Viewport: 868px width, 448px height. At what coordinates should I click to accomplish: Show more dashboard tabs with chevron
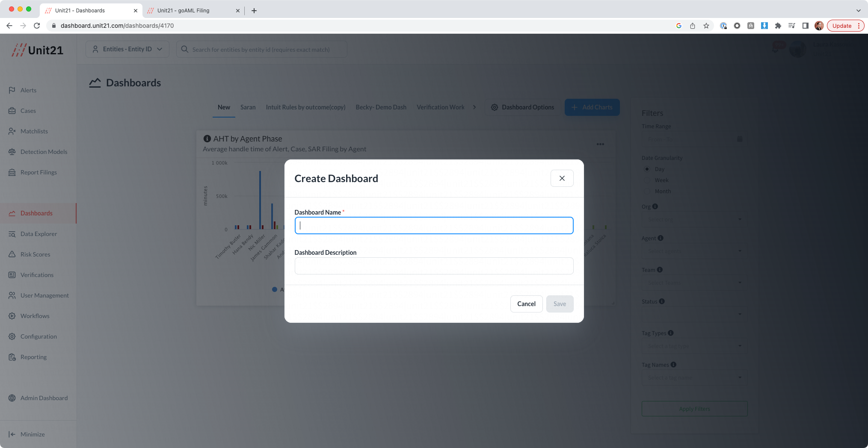474,107
